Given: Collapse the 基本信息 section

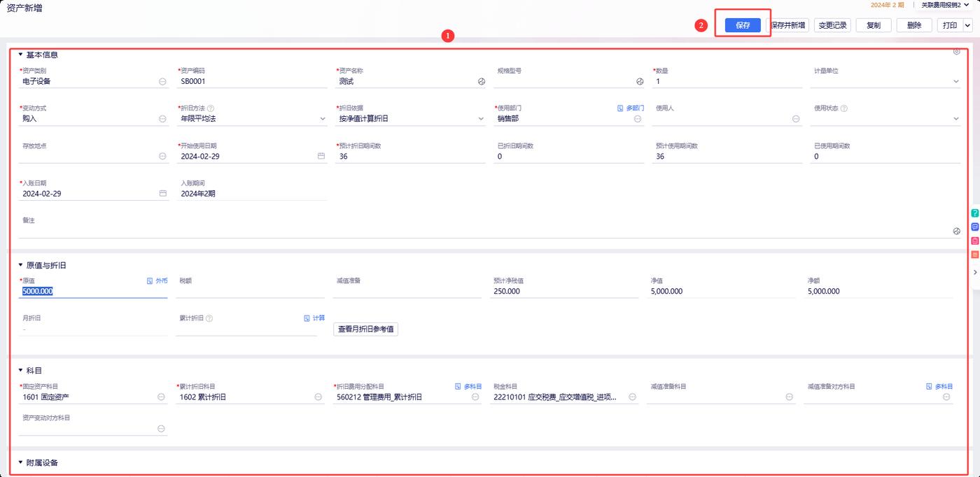Looking at the screenshot, I should tap(21, 55).
